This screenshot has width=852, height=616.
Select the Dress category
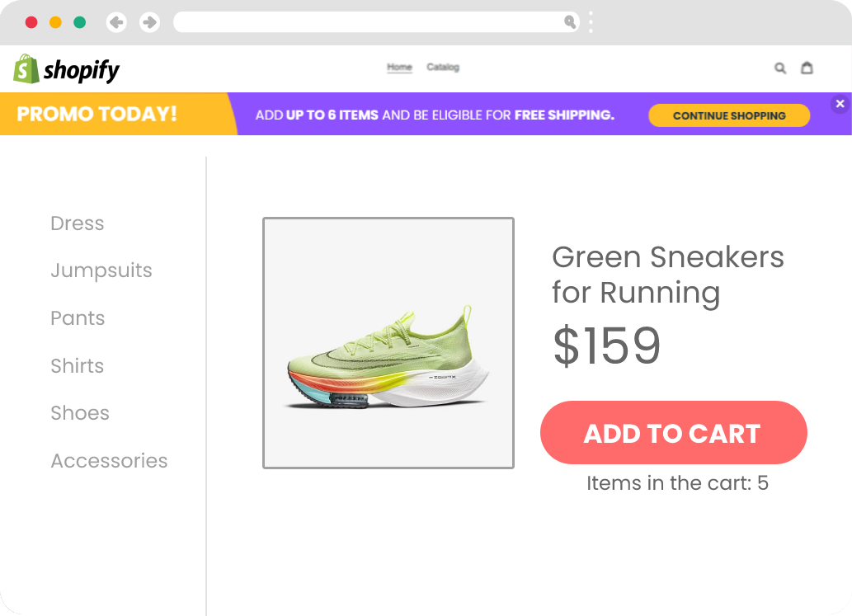click(x=78, y=223)
